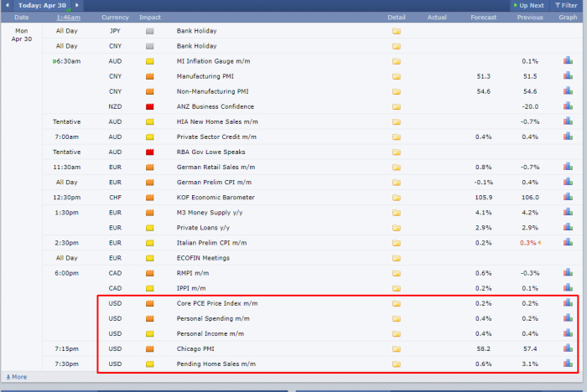Screen dimensions: 587x392
Task: Click the Impact column header
Action: click(150, 18)
